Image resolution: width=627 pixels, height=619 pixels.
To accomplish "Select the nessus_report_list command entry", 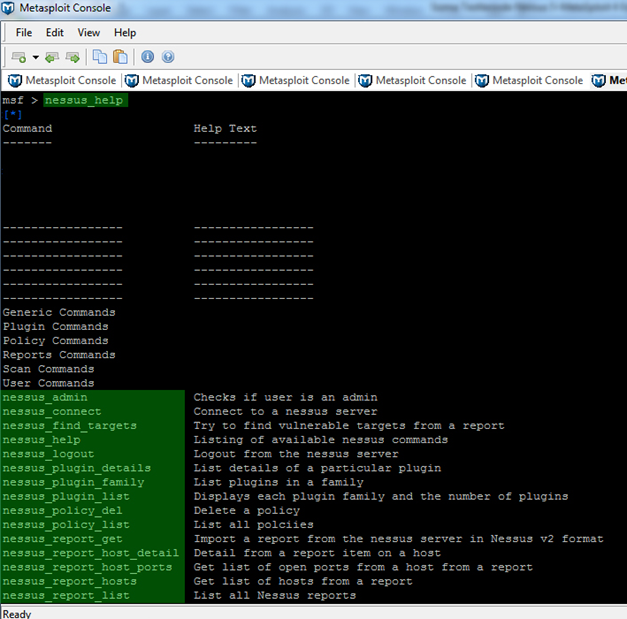I will coord(66,595).
